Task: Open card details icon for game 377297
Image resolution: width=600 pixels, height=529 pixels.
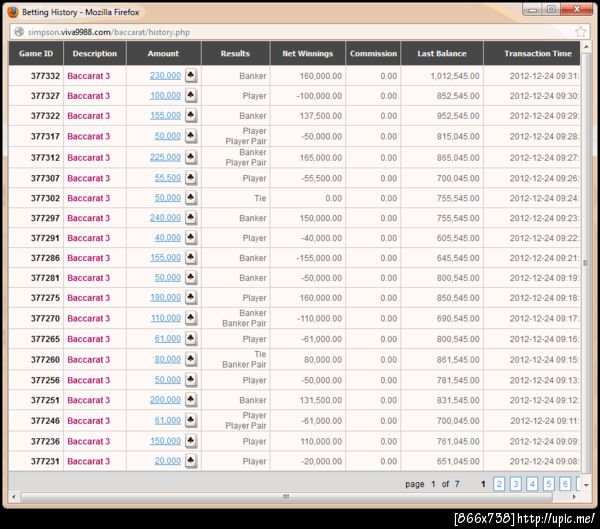Action: [x=191, y=217]
